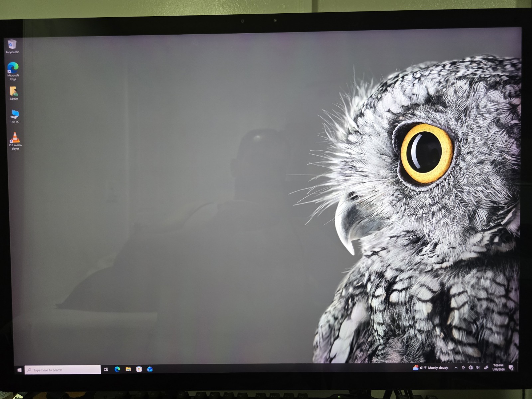Open the Windows Start menu
Image resolution: width=532 pixels, height=399 pixels.
point(19,370)
